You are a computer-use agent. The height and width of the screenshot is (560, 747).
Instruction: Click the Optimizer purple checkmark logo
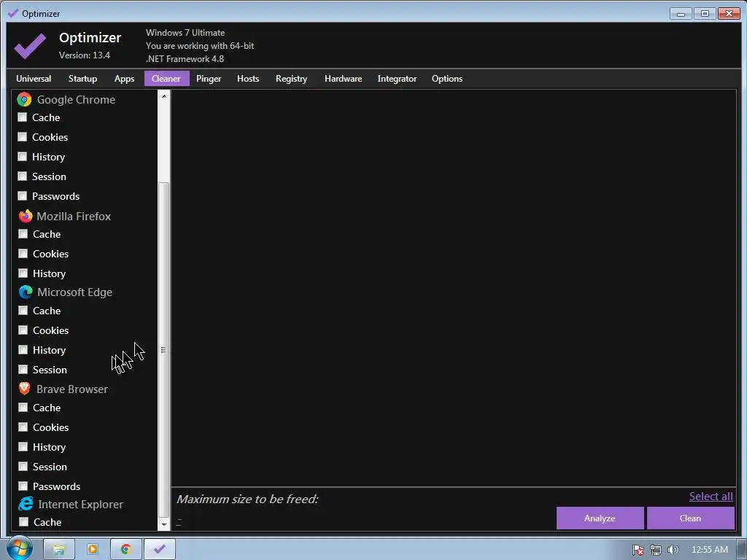(x=30, y=46)
